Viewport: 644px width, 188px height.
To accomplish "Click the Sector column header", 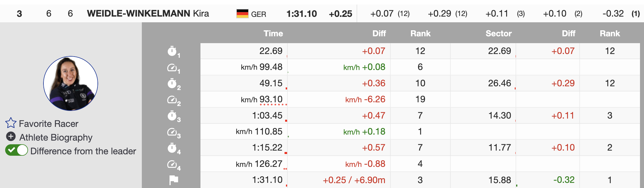I will point(498,33).
